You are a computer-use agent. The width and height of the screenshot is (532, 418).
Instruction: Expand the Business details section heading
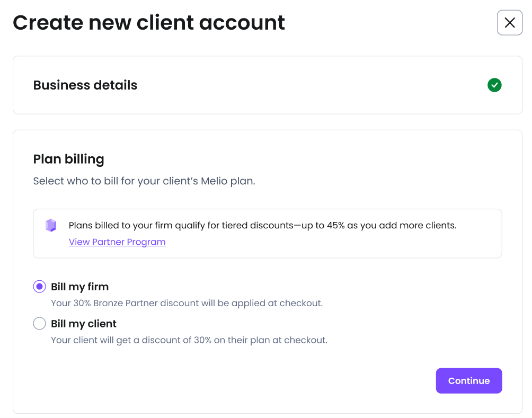(x=85, y=85)
